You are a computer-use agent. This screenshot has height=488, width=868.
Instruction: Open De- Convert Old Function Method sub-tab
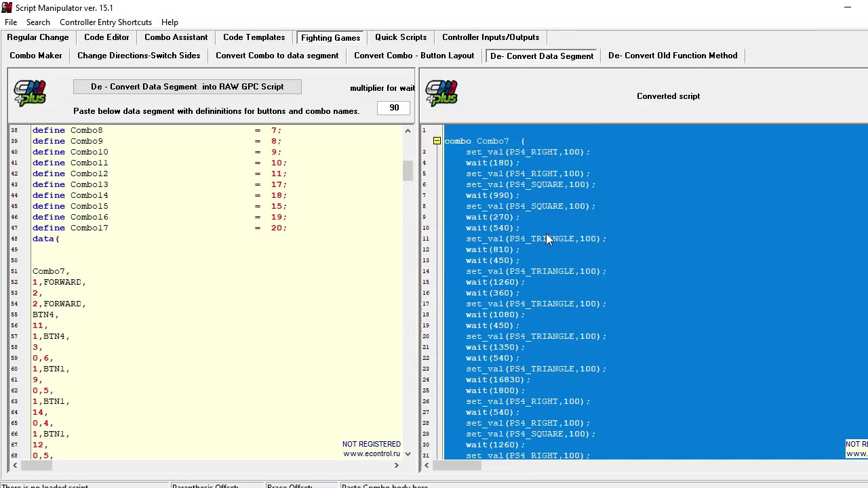[x=673, y=56]
